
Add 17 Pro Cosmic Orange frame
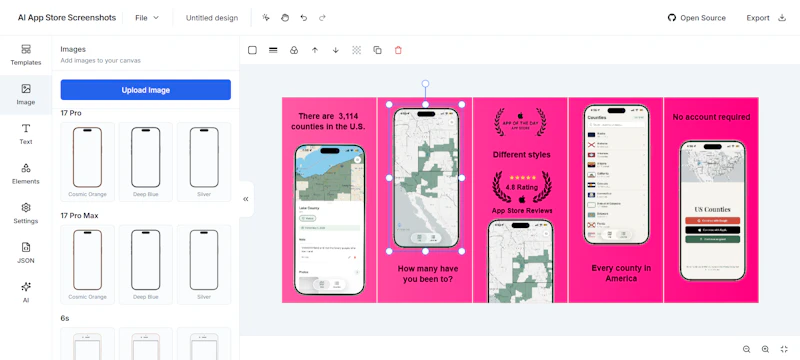click(87, 162)
